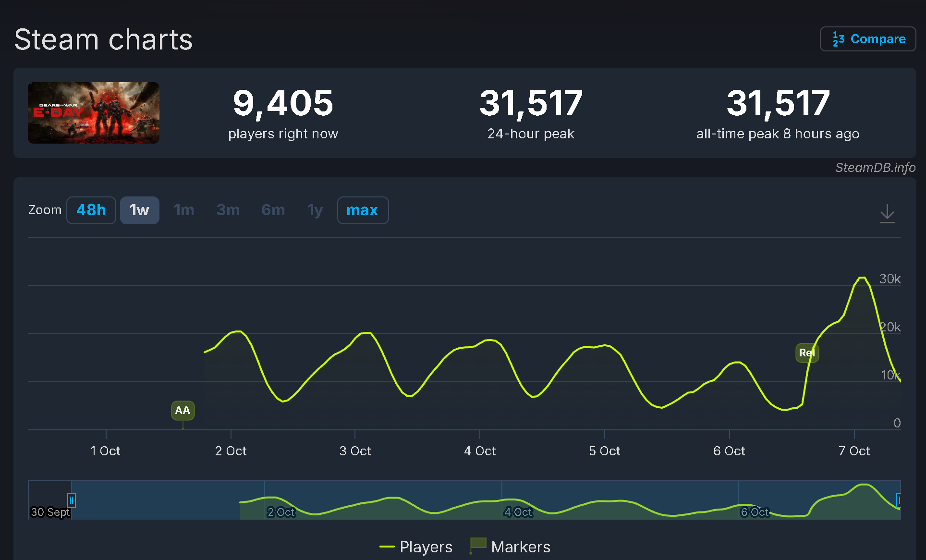Click the 9,405 players right now value
Viewport: 926px width, 560px height.
pyautogui.click(x=283, y=103)
